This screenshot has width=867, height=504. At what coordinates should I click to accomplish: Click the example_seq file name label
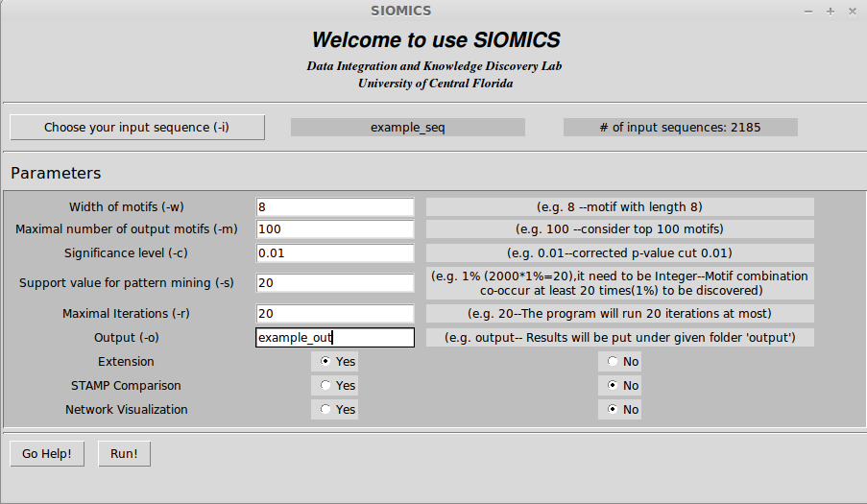(x=408, y=127)
